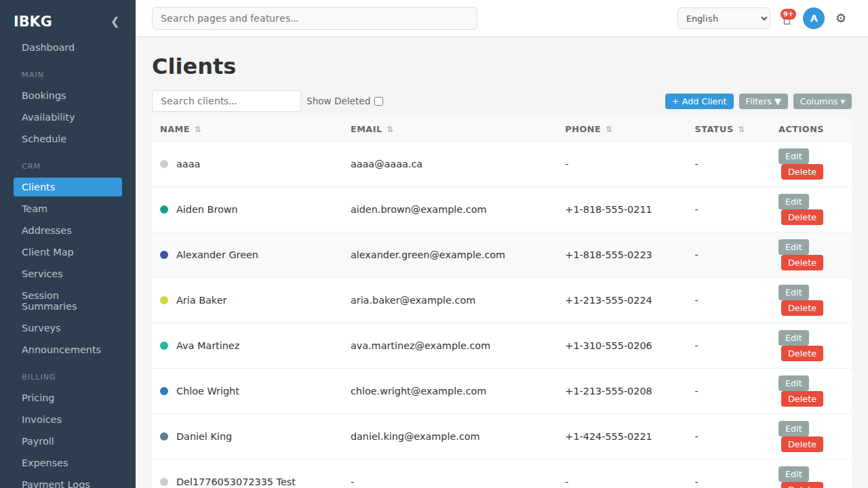This screenshot has height=488, width=868.
Task: Open Client Map page
Action: coord(68,252)
